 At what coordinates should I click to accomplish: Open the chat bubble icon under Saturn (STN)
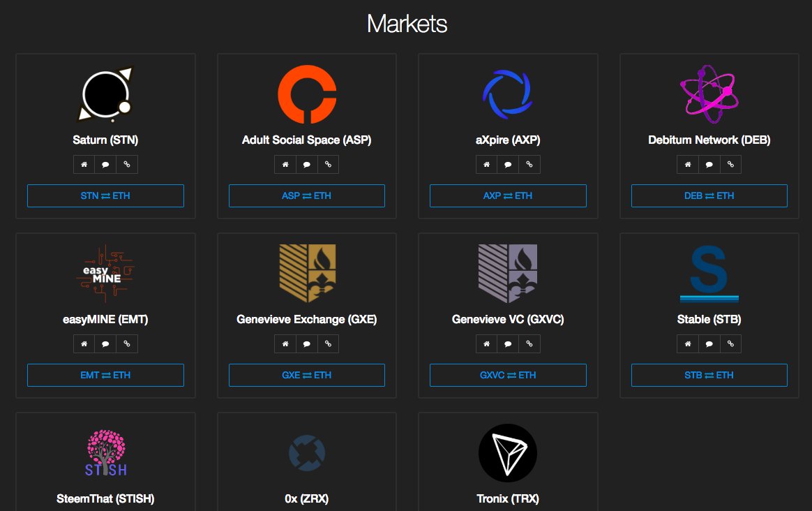point(105,164)
